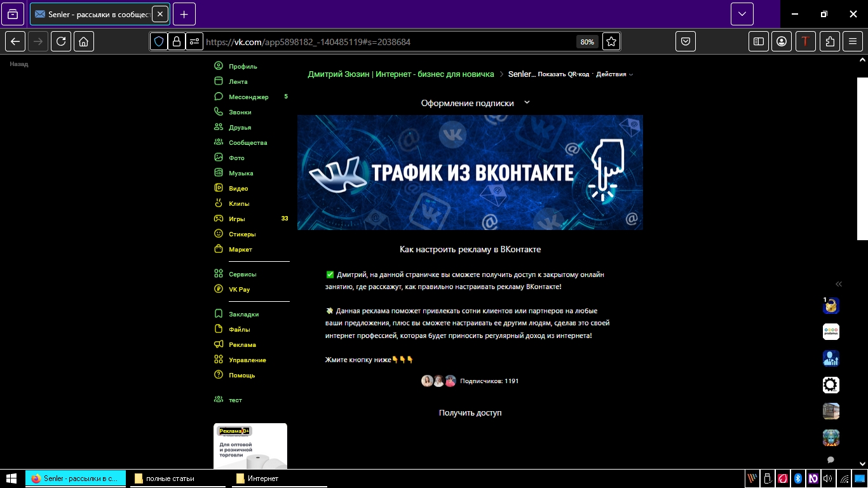Click the Закладки bookmark icon

[x=219, y=314]
